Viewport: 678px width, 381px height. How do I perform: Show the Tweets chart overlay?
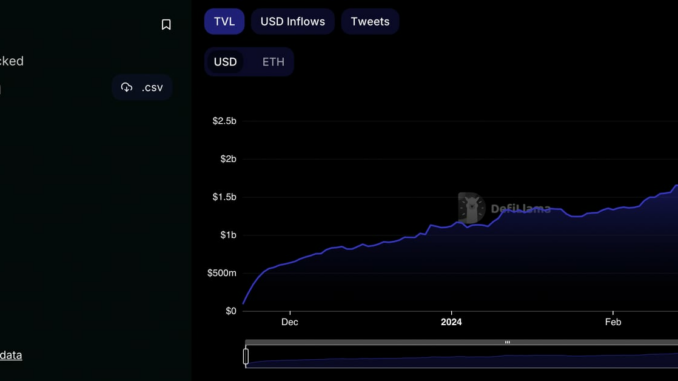(x=370, y=21)
